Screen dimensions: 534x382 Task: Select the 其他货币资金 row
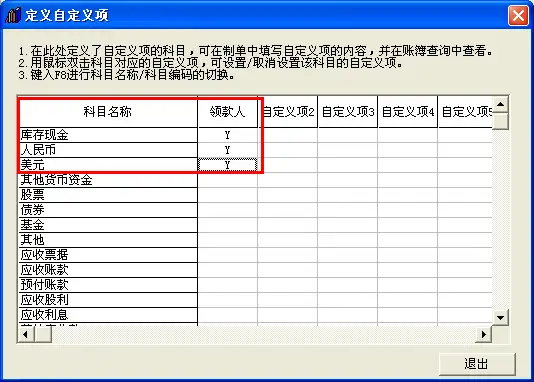(108, 180)
